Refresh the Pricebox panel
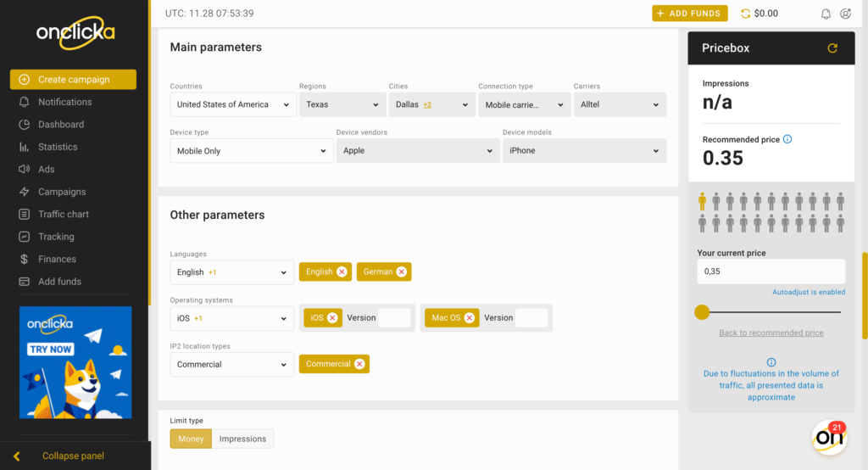 (x=832, y=48)
